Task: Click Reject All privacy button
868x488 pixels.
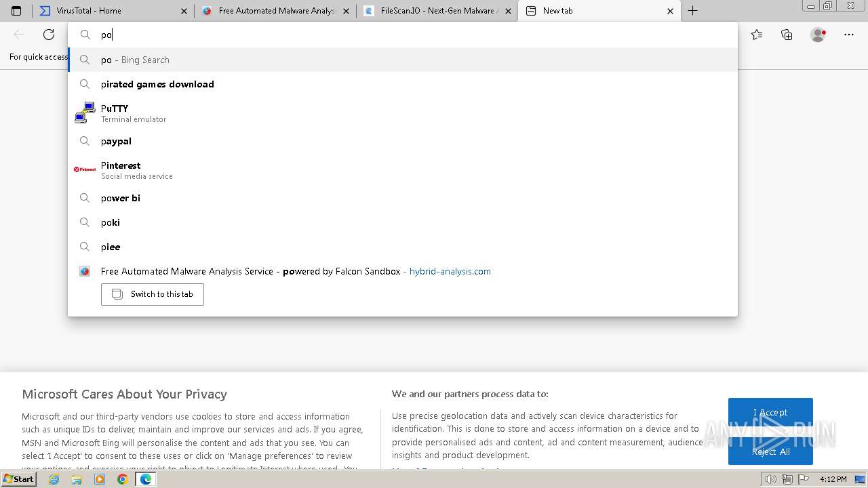Action: click(x=770, y=451)
